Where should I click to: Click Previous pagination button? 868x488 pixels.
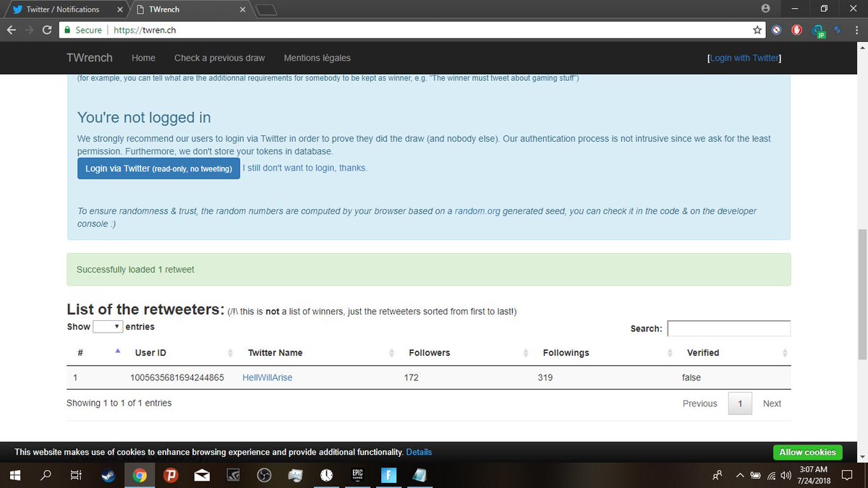(x=699, y=403)
